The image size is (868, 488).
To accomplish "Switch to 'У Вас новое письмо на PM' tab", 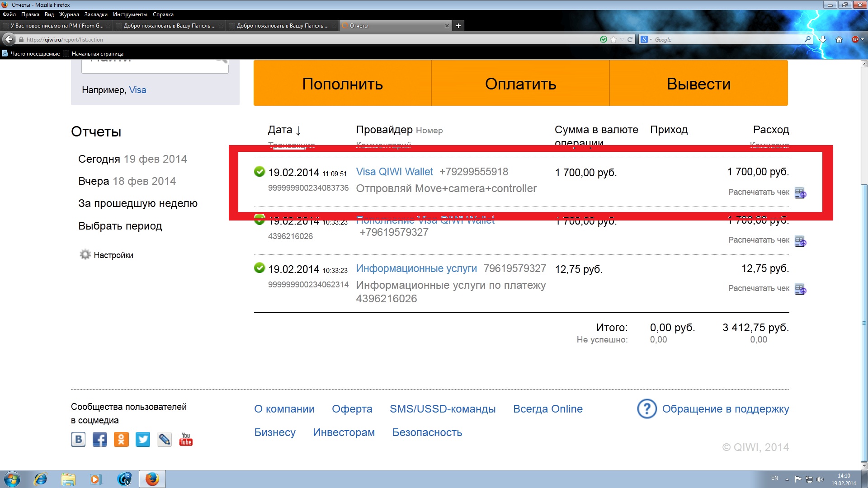I will (x=56, y=26).
